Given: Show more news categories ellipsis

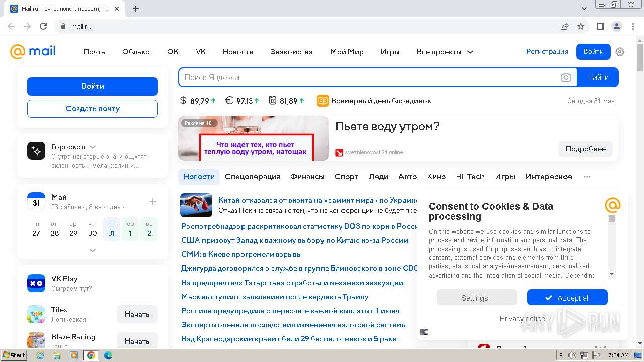Looking at the screenshot, I should 587,177.
